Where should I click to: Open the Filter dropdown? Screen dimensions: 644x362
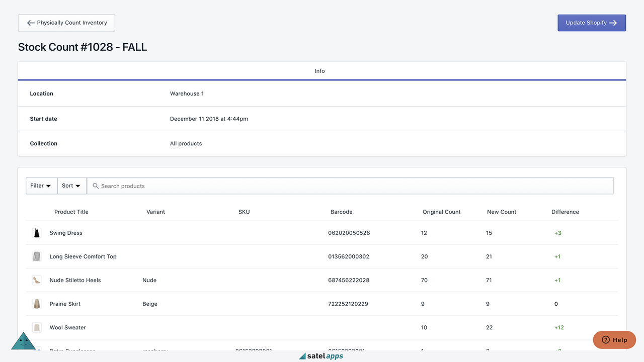(41, 186)
